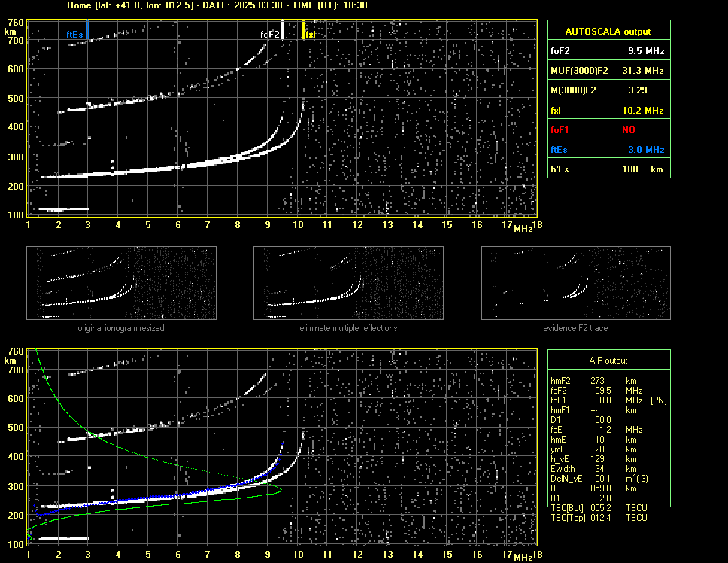
Task: Click the foF2 09.5 MHz row in AIP output
Action: pyautogui.click(x=596, y=391)
